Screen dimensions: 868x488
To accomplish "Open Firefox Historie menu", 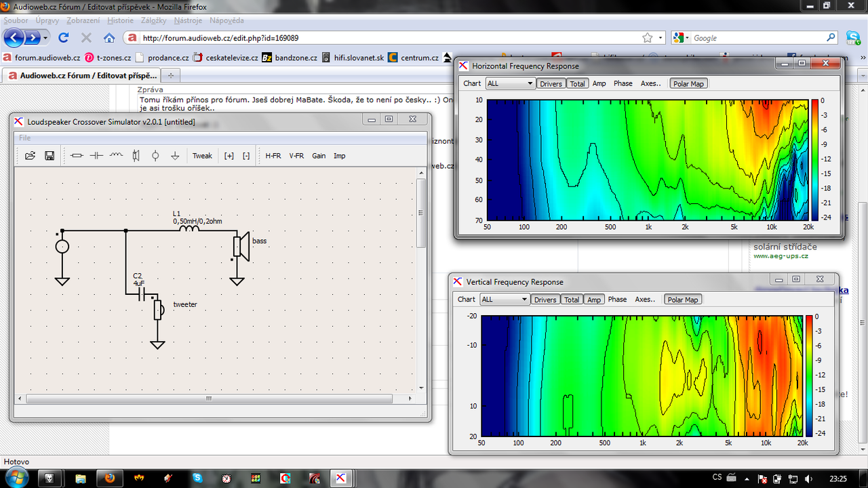I will coord(120,20).
